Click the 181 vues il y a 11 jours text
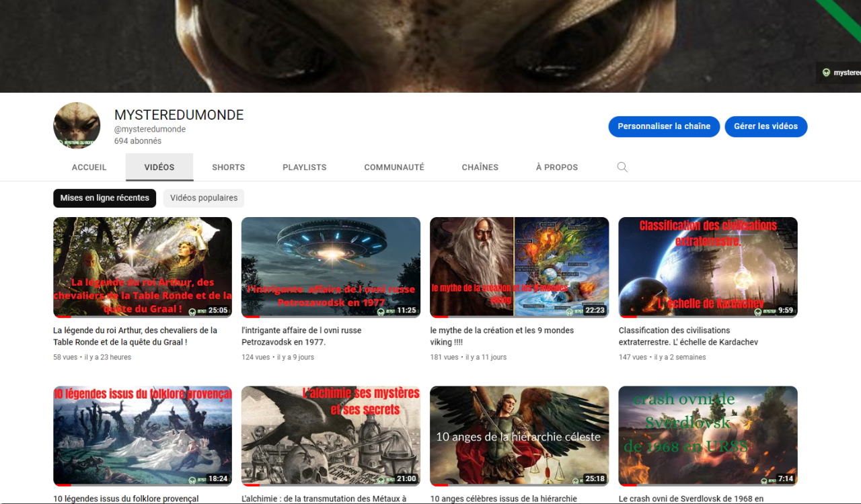The width and height of the screenshot is (861, 504). point(468,358)
